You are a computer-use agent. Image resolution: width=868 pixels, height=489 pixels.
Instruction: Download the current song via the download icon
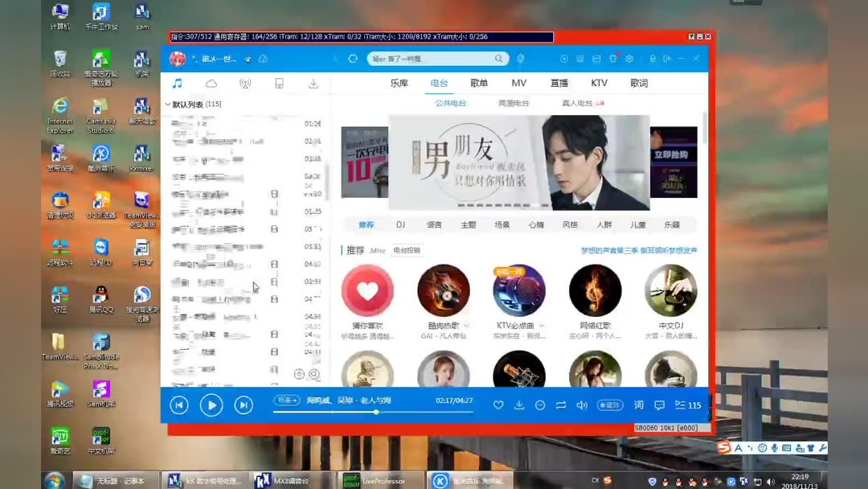click(x=519, y=405)
